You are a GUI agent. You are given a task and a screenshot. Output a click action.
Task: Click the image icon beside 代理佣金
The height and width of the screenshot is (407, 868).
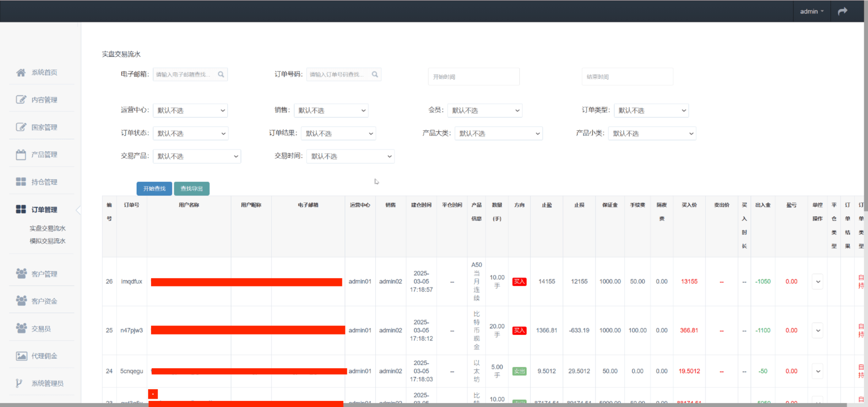point(21,356)
